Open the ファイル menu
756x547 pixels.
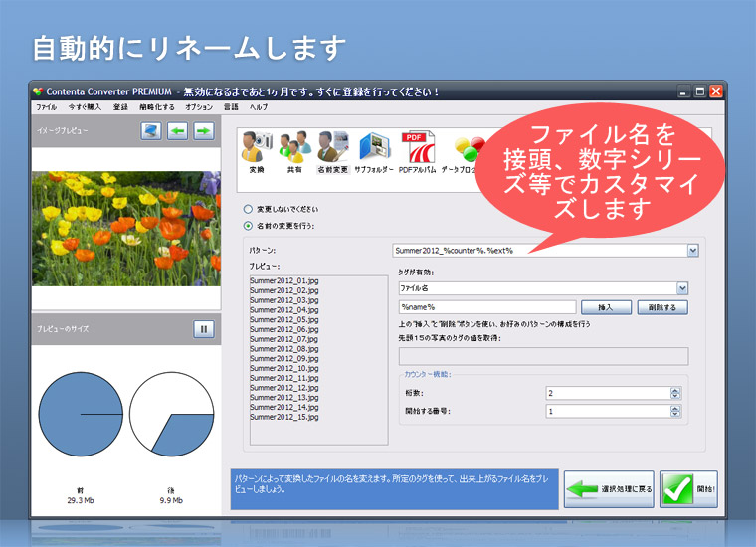pos(47,107)
